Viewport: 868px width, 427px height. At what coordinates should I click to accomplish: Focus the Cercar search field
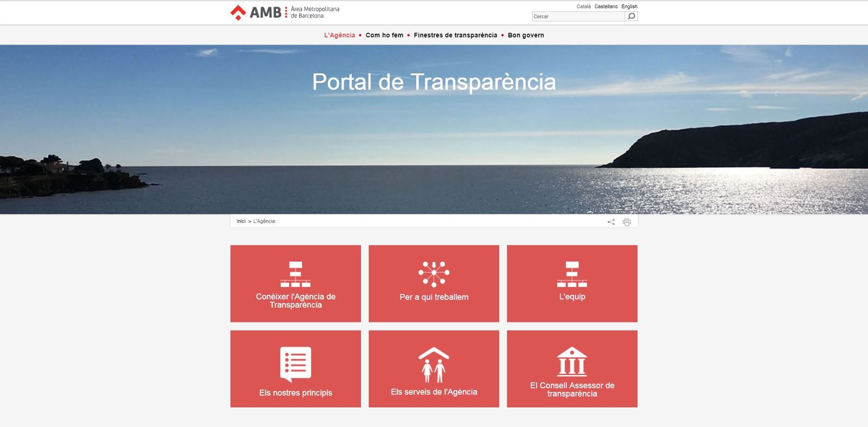578,16
